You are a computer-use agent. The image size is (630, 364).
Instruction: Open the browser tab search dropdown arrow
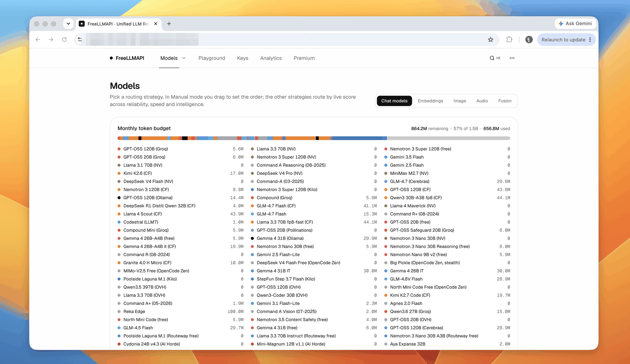click(68, 24)
